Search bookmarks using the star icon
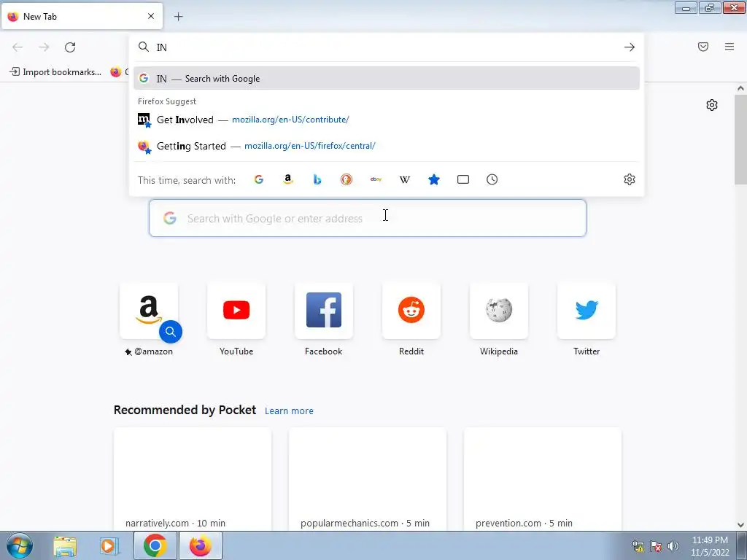 (434, 179)
